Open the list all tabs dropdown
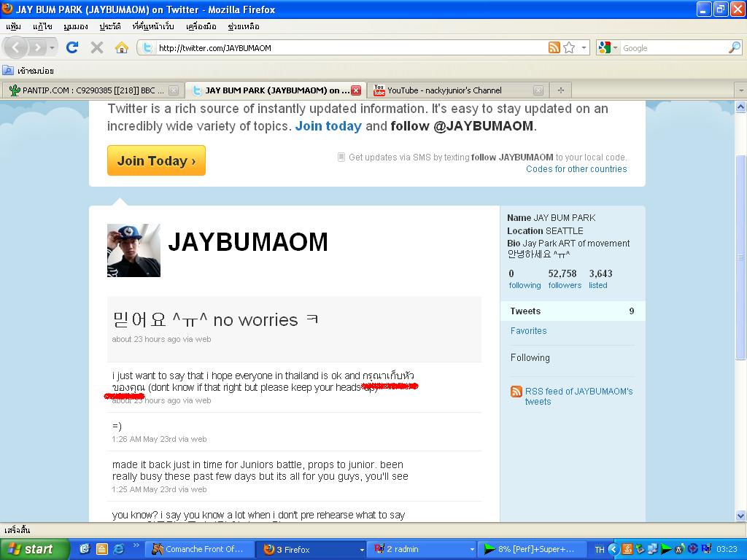Viewport: 747px width, 560px height. click(x=741, y=90)
